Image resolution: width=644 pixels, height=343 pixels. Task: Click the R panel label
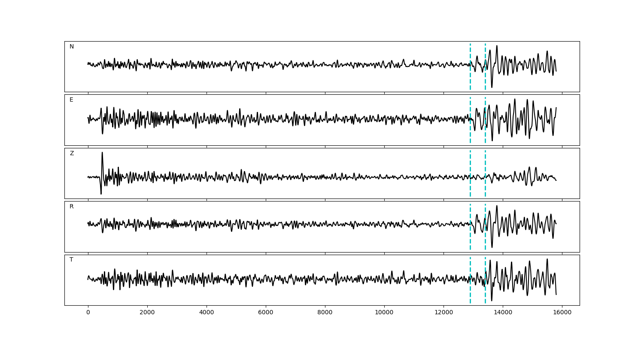72,207
